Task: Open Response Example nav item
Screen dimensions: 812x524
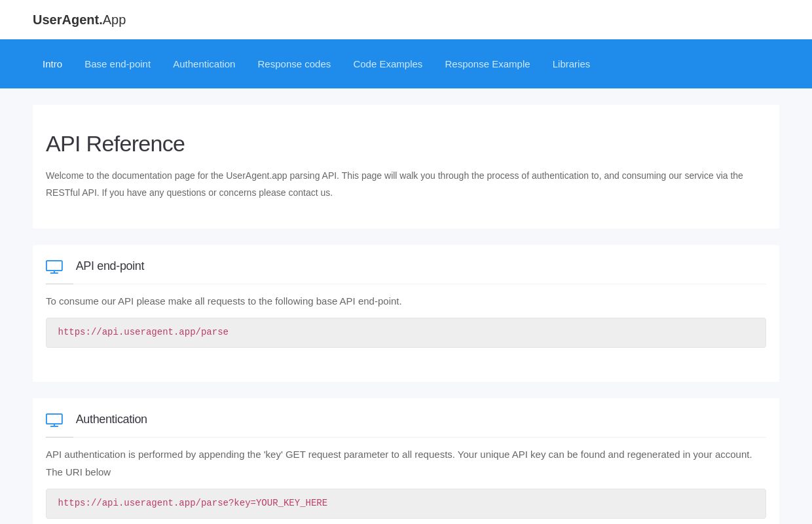Action: [x=487, y=64]
